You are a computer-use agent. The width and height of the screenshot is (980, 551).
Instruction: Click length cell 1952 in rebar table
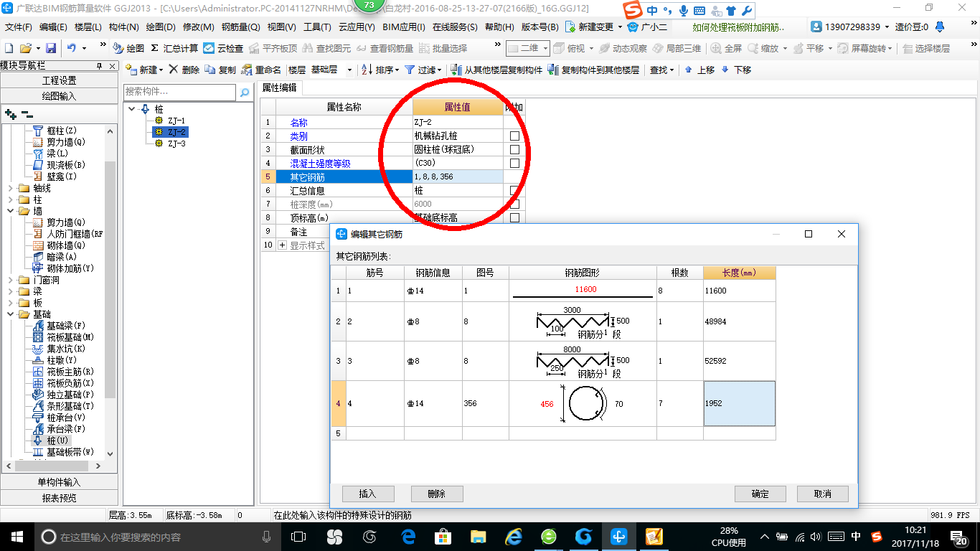(739, 403)
